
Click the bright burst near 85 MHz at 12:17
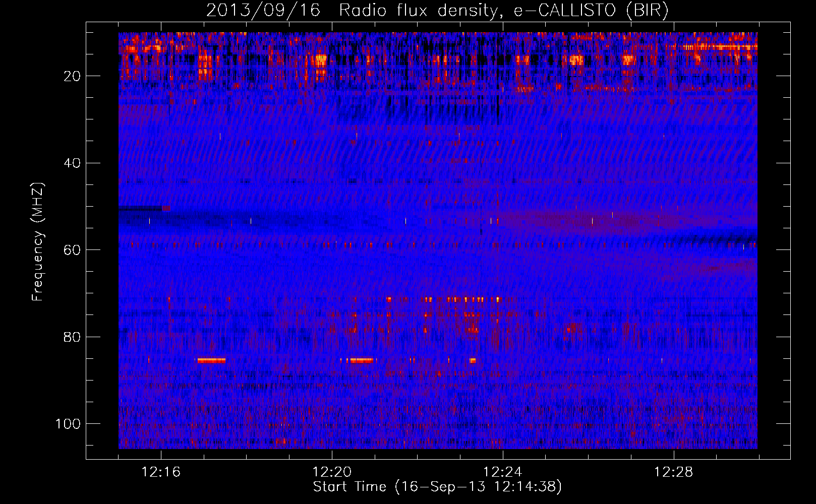click(211, 360)
